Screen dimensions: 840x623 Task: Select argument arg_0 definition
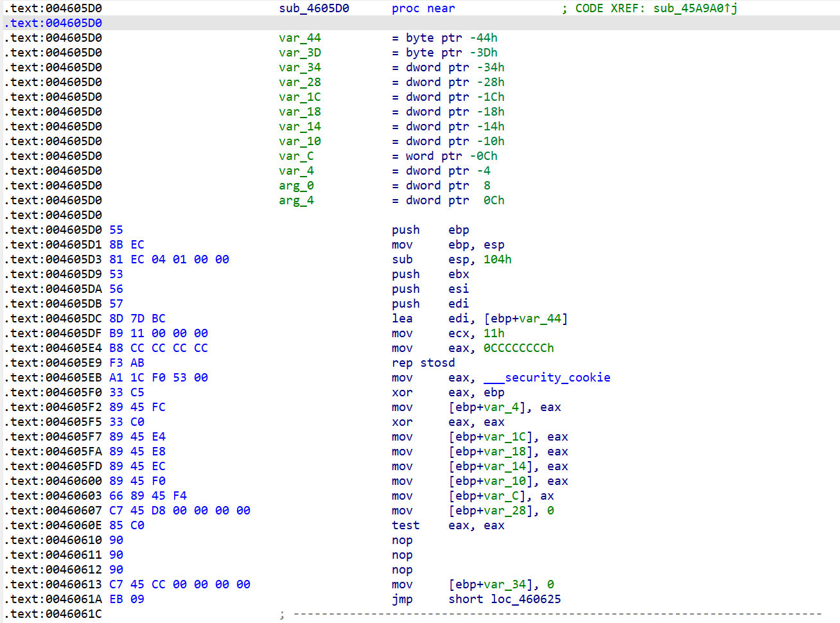[x=296, y=186]
